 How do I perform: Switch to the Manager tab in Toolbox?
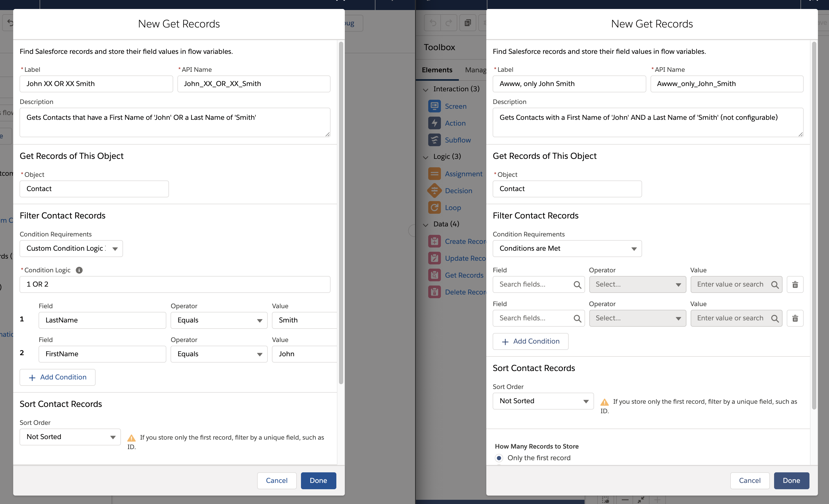pos(475,70)
